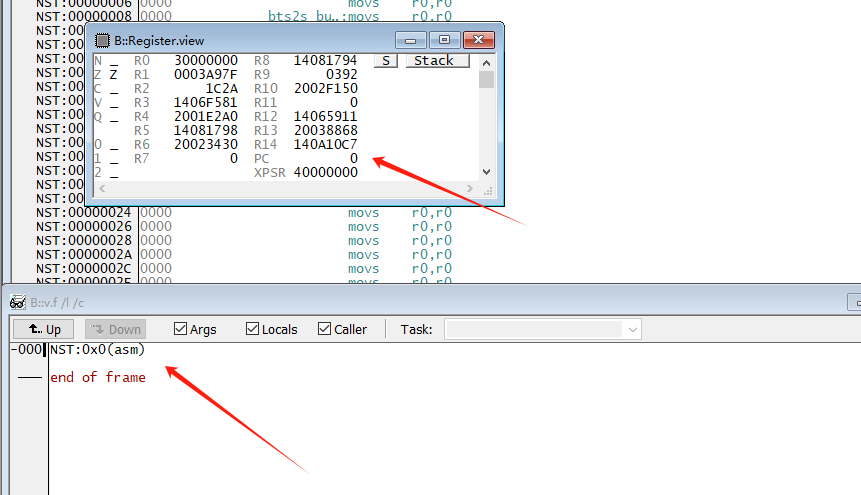861x495 pixels.
Task: Click the bts2s_bu.. label in listing
Action: pos(304,16)
